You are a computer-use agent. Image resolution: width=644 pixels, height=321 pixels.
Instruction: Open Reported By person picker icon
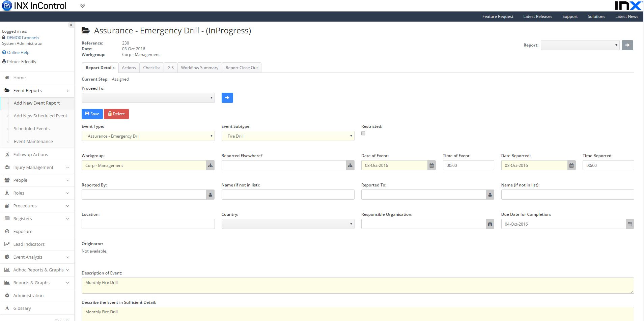click(x=211, y=195)
